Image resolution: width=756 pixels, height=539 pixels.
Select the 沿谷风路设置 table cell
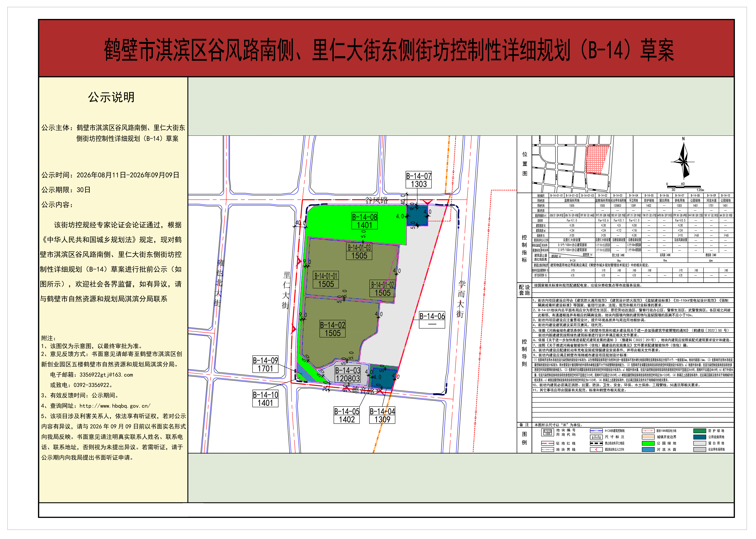tap(680, 240)
